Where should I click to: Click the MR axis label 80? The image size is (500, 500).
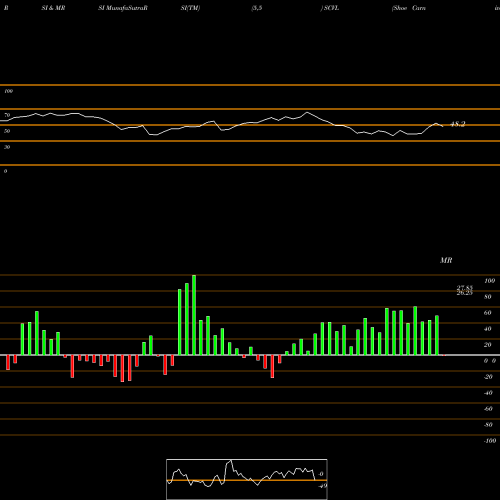point(488,297)
